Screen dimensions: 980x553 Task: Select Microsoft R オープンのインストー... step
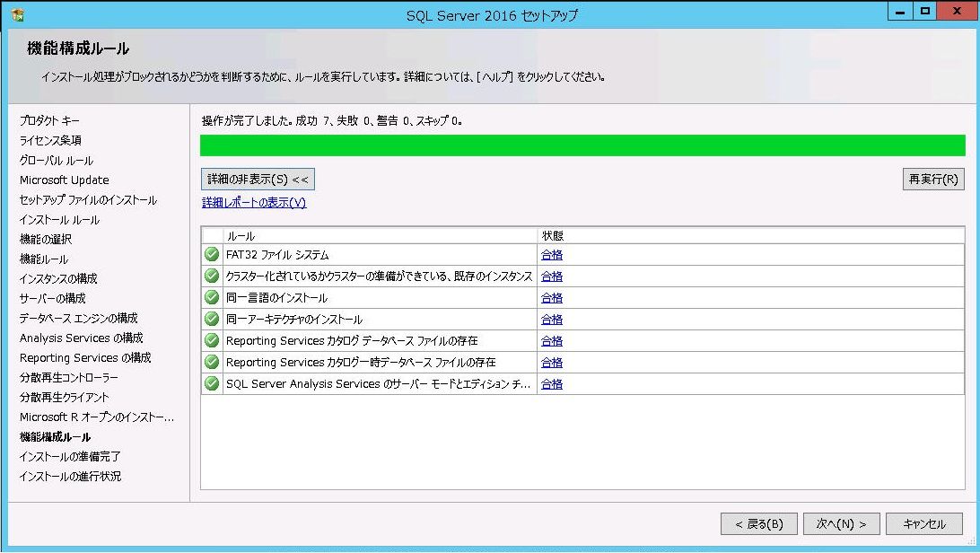click(97, 417)
